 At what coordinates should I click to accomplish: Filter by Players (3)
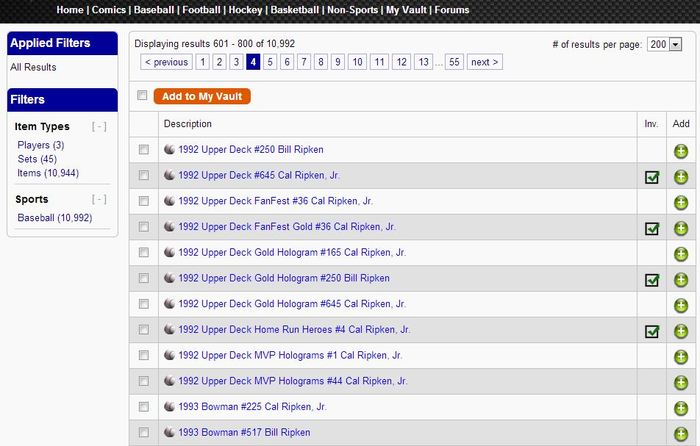41,145
